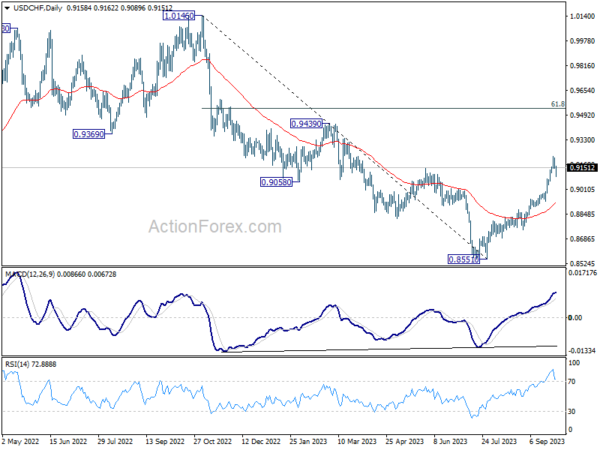Image resolution: width=600 pixels, height=450 pixels.
Task: Click the 0.94390 price label
Action: click(307, 124)
